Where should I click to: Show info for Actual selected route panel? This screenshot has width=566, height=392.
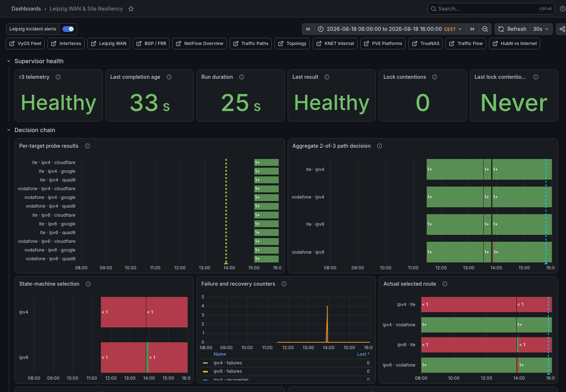(x=445, y=284)
